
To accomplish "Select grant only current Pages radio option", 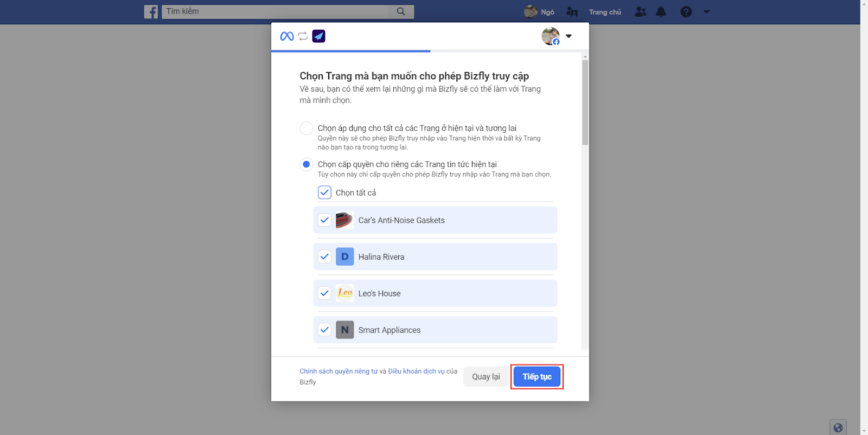I will pyautogui.click(x=307, y=164).
